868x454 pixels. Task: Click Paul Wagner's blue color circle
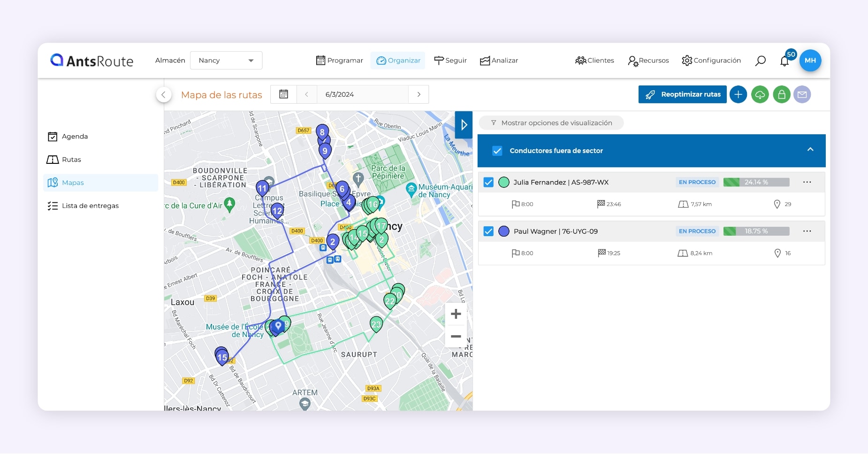(504, 231)
